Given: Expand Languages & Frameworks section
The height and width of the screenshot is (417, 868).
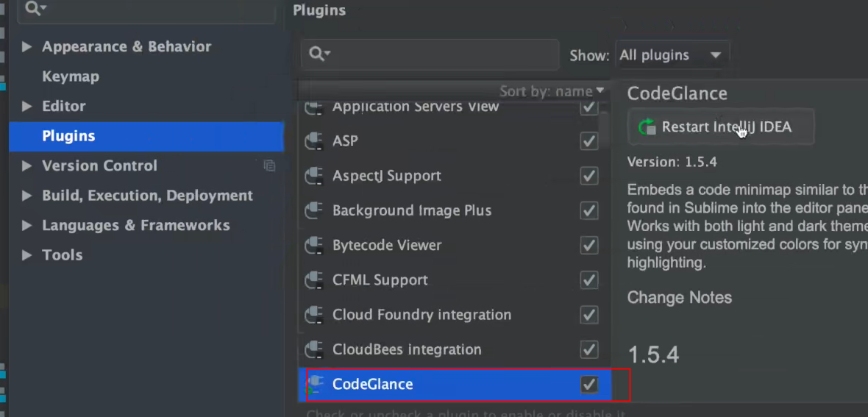Looking at the screenshot, I should point(26,225).
